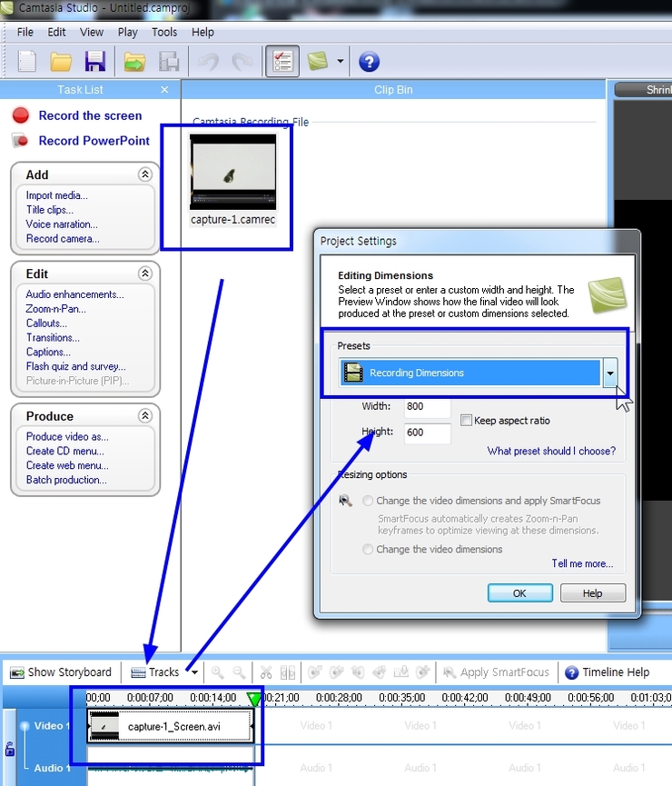Click the Apply SmartFocus icon
The height and width of the screenshot is (786, 672).
(x=450, y=672)
